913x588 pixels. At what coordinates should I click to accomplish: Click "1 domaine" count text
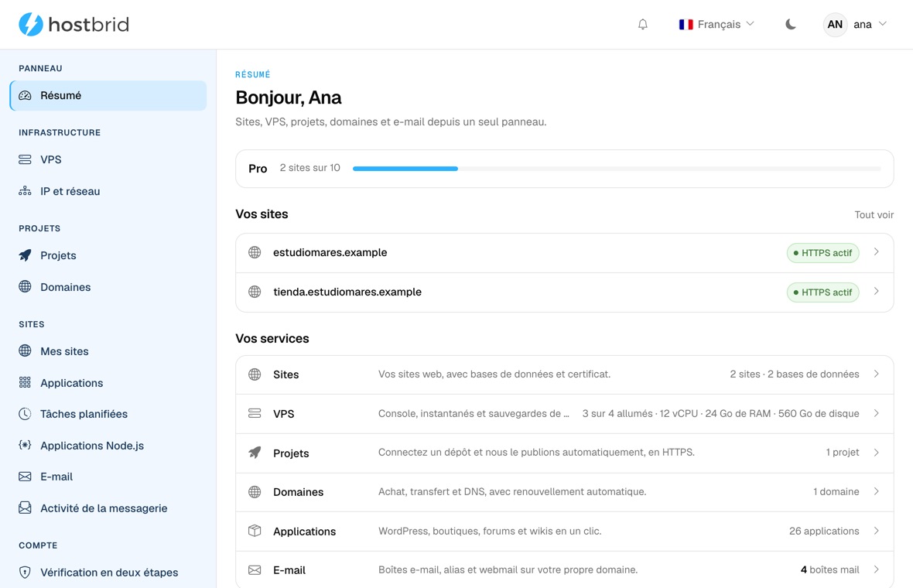pos(836,492)
